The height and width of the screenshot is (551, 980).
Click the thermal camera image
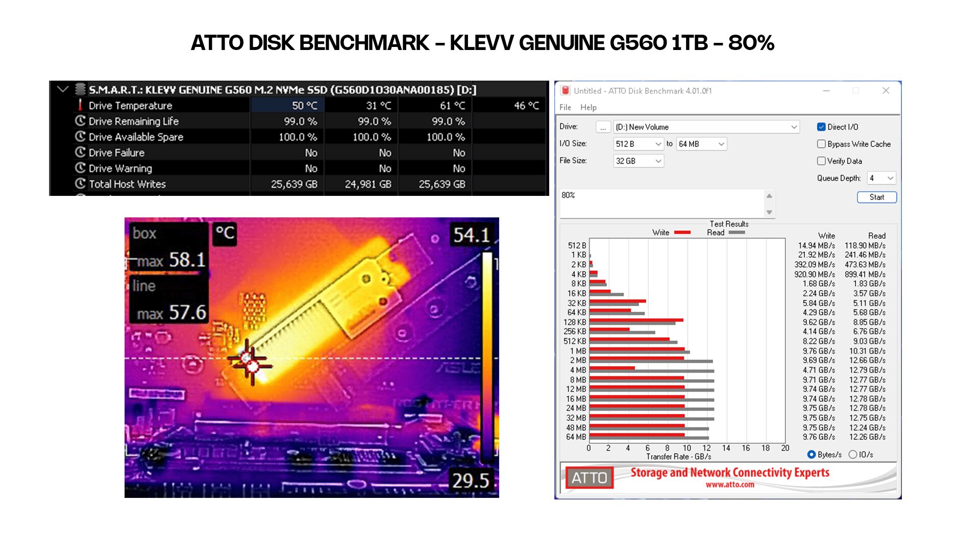(311, 358)
